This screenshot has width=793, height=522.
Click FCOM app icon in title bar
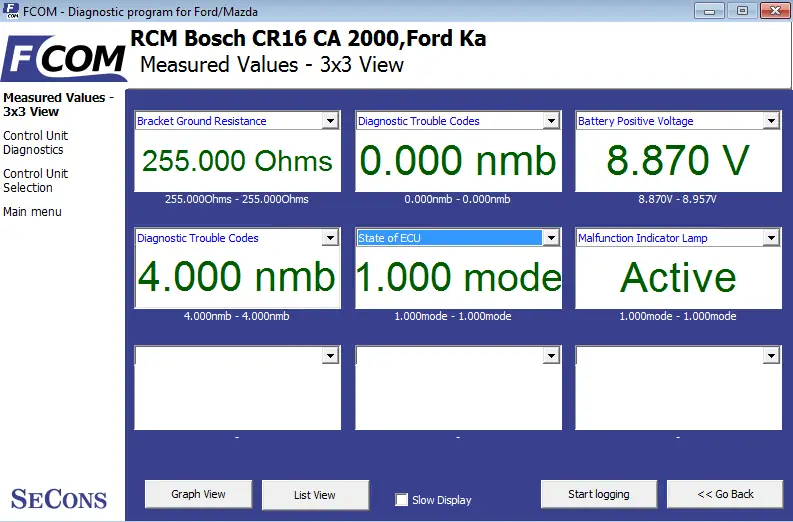[11, 11]
